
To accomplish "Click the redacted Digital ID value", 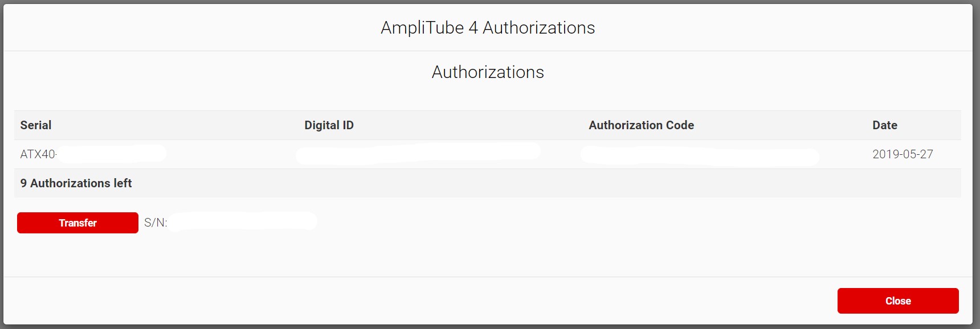I will tap(418, 154).
